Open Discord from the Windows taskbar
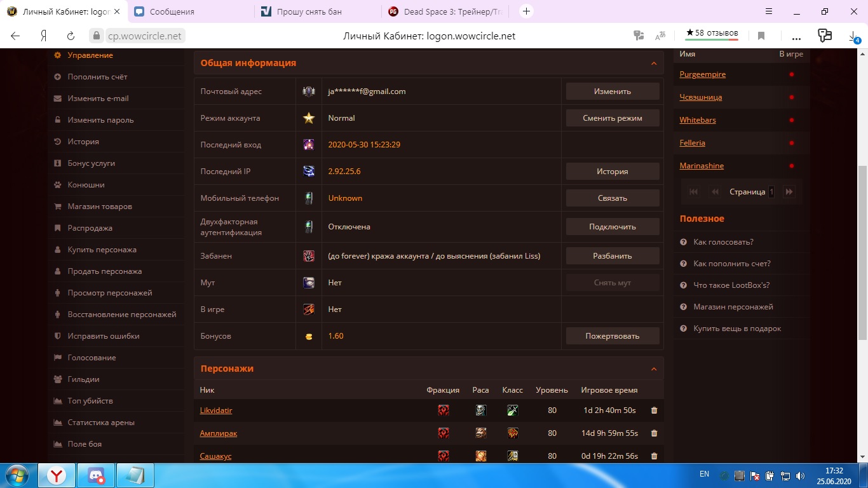 [96, 475]
